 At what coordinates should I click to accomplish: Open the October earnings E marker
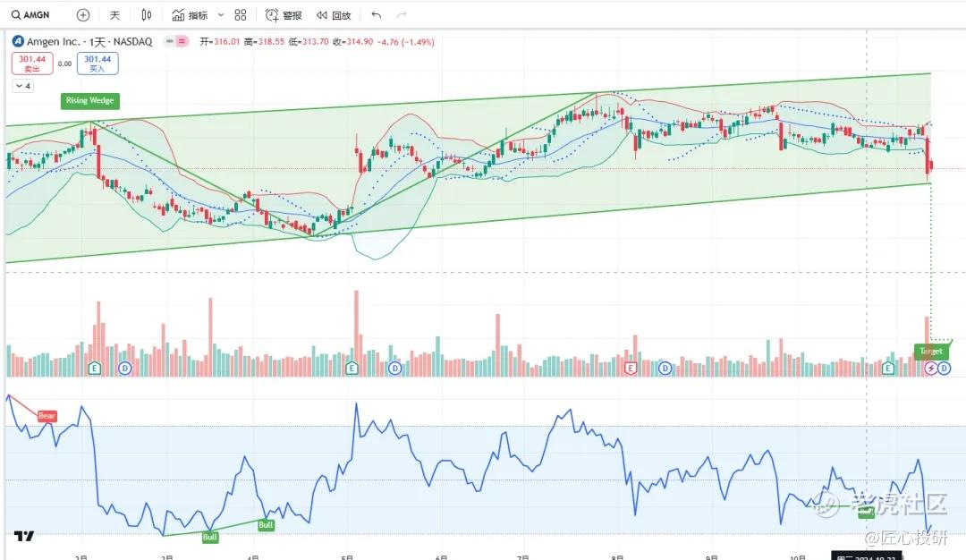coord(888,369)
